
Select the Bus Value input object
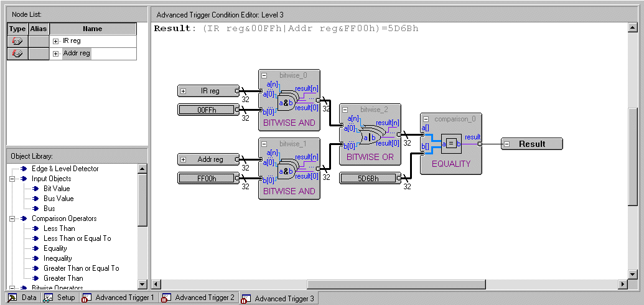pos(58,199)
